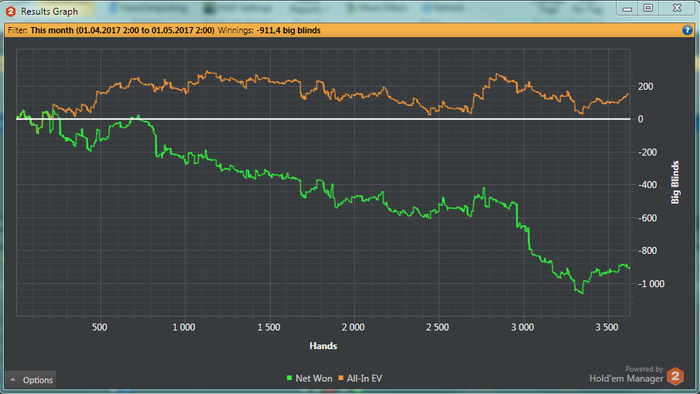Toggle the All-In EV legend entry
700x394 pixels.
pyautogui.click(x=360, y=378)
